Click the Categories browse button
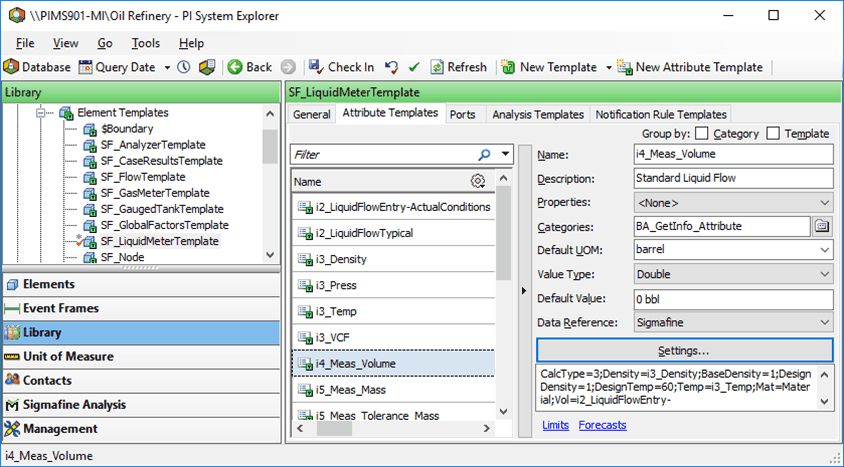The height and width of the screenshot is (467, 844). coord(822,227)
